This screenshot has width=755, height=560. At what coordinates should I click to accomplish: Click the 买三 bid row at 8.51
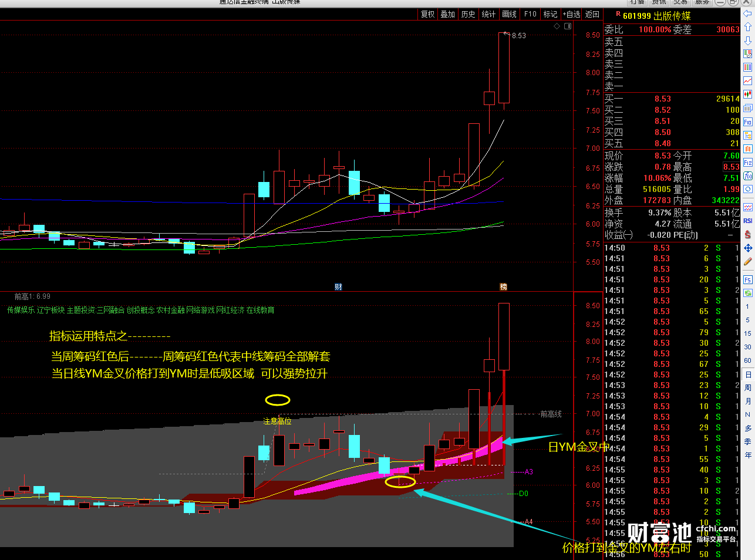(x=672, y=121)
